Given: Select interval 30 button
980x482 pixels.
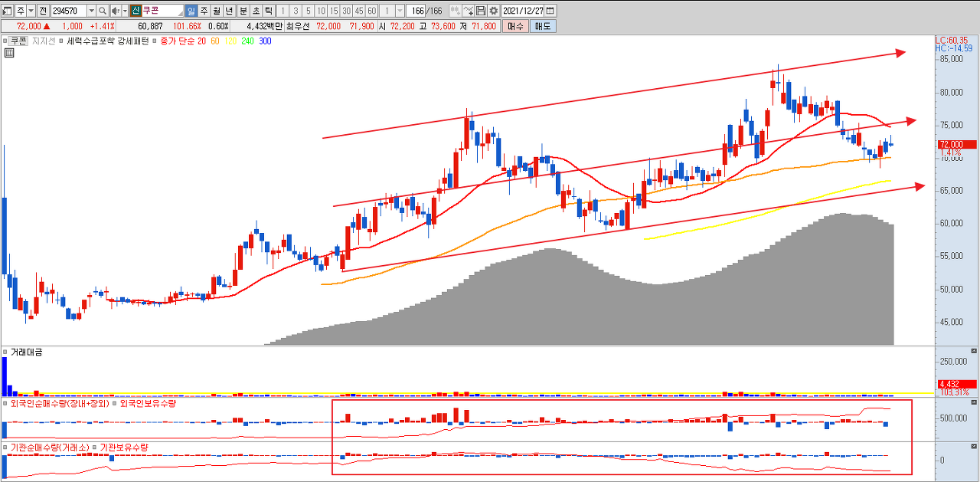Looking at the screenshot, I should pyautogui.click(x=346, y=11).
